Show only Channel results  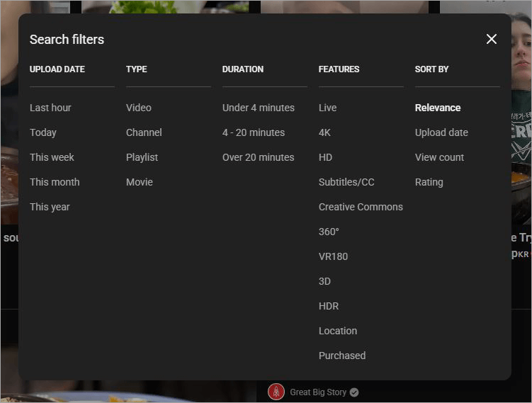(144, 132)
